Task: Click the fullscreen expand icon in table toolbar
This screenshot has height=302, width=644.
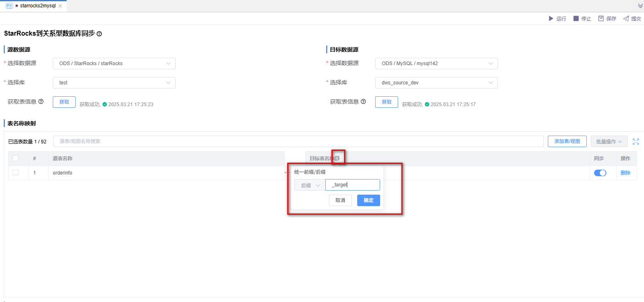Action: [635, 141]
